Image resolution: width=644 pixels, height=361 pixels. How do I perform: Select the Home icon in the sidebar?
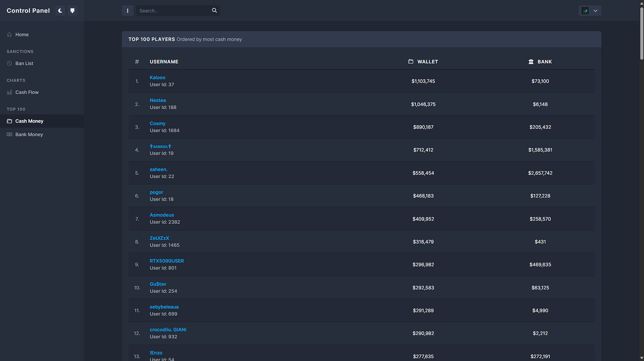[x=8, y=34]
